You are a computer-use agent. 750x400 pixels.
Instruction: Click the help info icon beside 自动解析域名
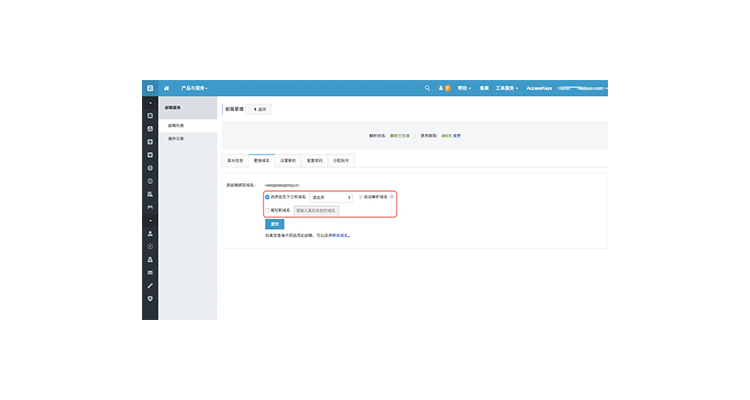(392, 197)
